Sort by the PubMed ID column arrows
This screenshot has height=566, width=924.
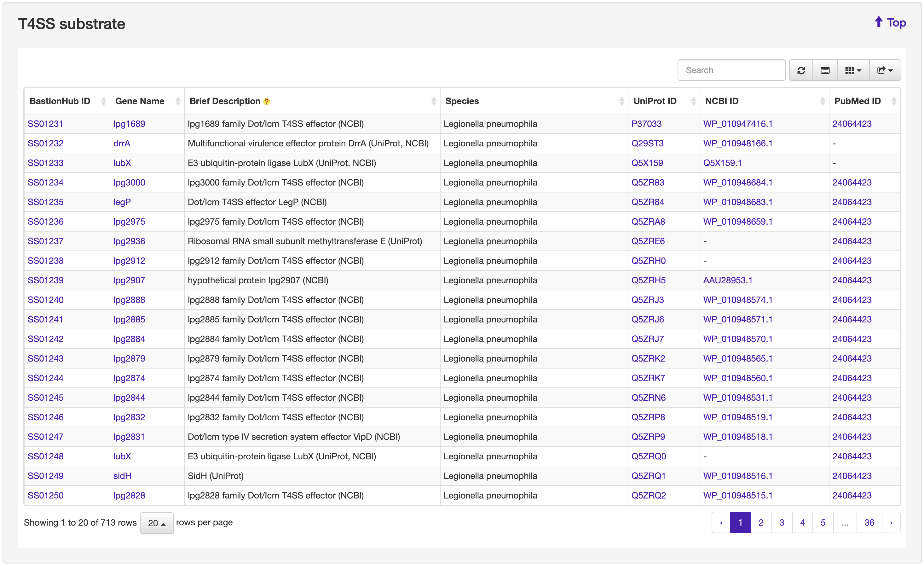tap(894, 101)
